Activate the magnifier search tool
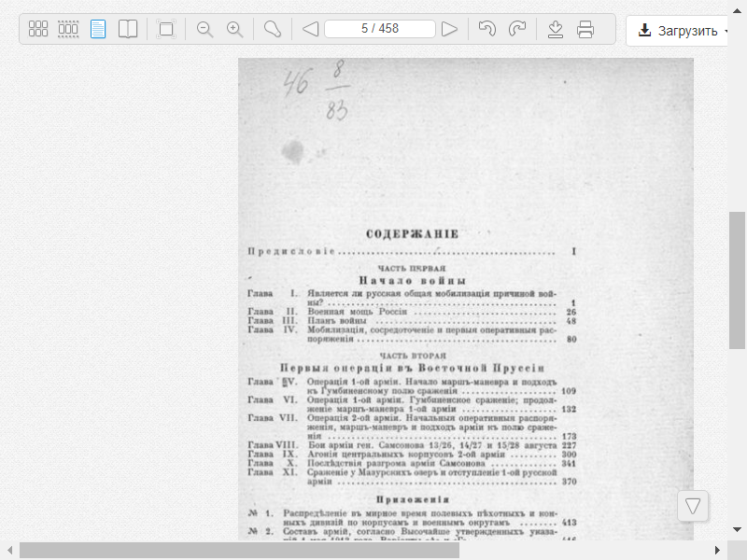Viewport: 747px width, 560px height. point(273,29)
